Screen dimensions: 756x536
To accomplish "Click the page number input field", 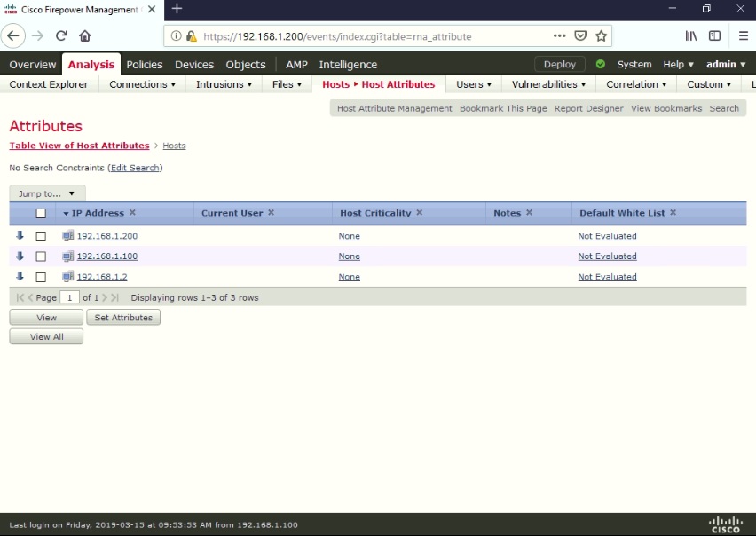I will (69, 297).
